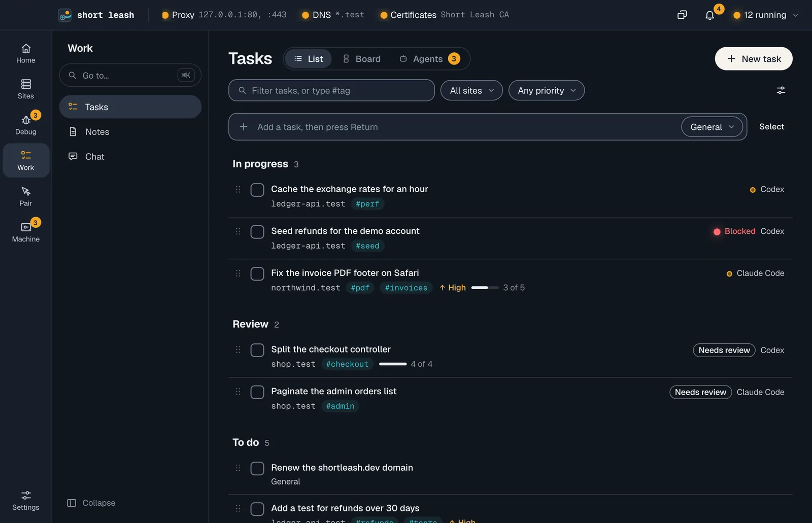This screenshot has width=812, height=523.
Task: Check off Split the checkout controller
Action: point(257,350)
